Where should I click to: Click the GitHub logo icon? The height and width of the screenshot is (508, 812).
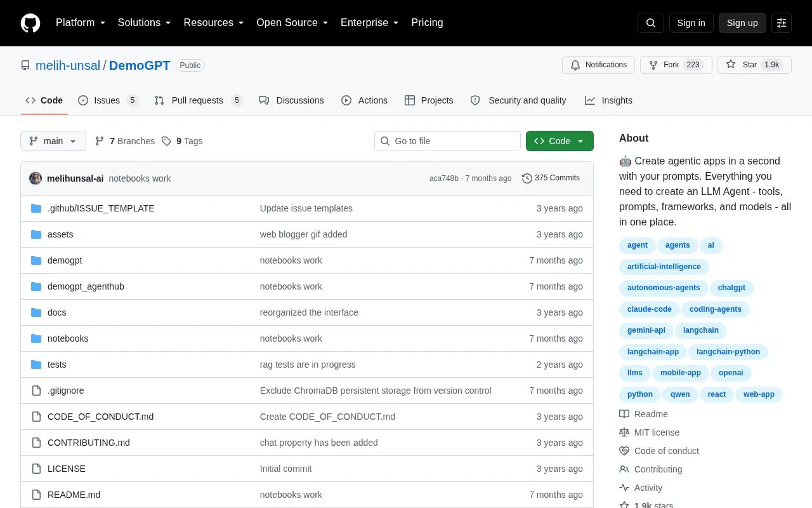click(30, 23)
